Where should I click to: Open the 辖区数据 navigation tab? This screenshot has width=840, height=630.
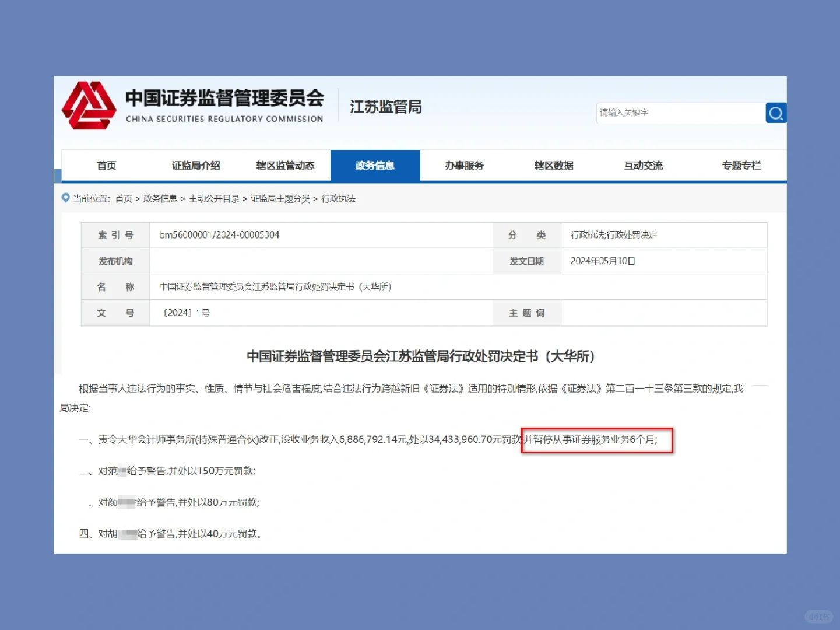pyautogui.click(x=554, y=166)
